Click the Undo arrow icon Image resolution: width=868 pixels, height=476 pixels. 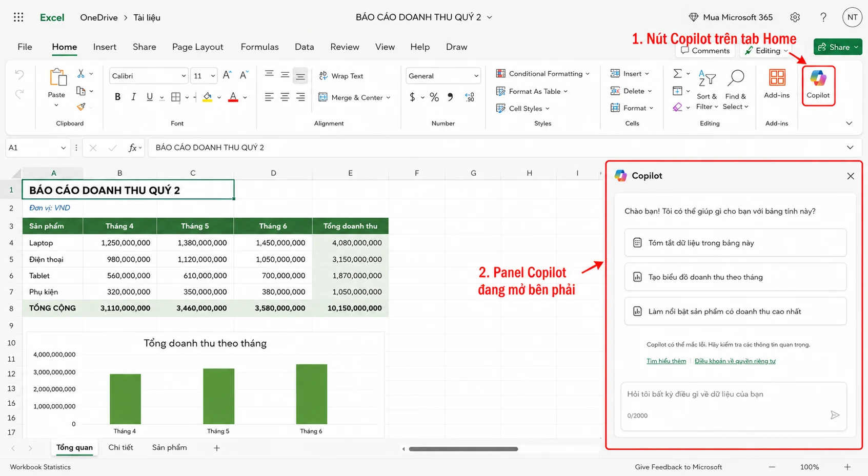tap(19, 75)
